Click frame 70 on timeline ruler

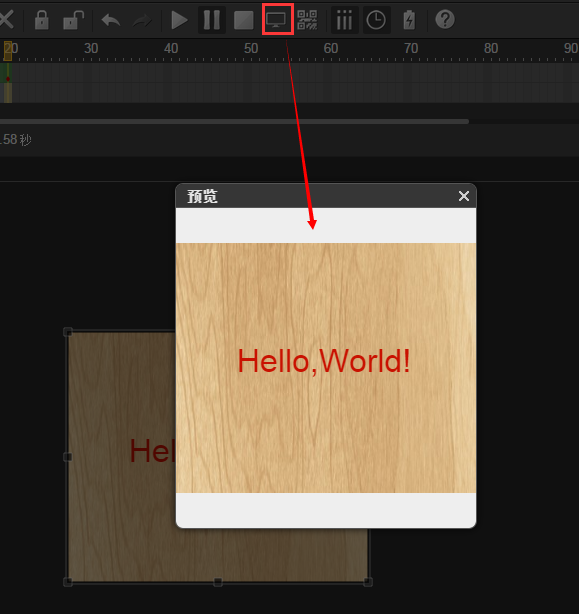click(411, 48)
